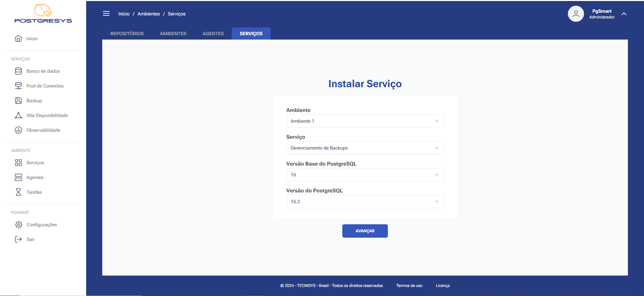Click Sair to log out
This screenshot has height=296, width=644.
(31, 239)
